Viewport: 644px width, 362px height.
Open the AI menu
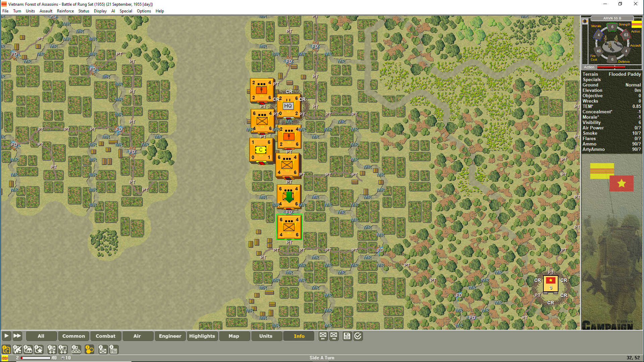(x=113, y=11)
